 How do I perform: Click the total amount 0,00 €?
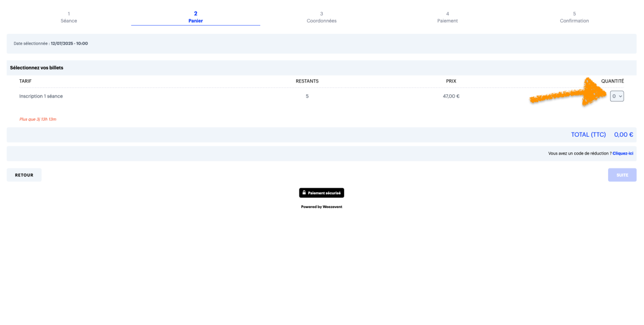coord(623,135)
